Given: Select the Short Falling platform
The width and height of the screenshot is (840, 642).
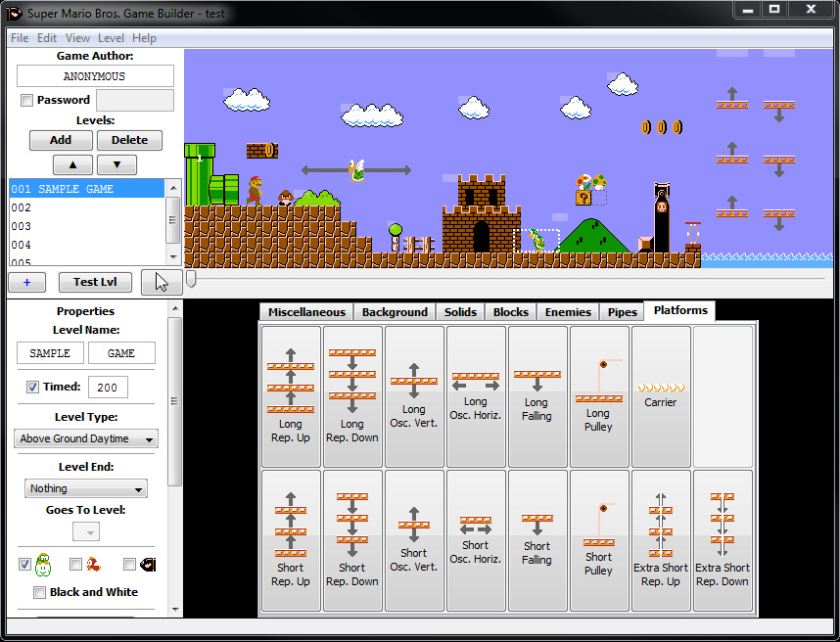Looking at the screenshot, I should coord(537,540).
